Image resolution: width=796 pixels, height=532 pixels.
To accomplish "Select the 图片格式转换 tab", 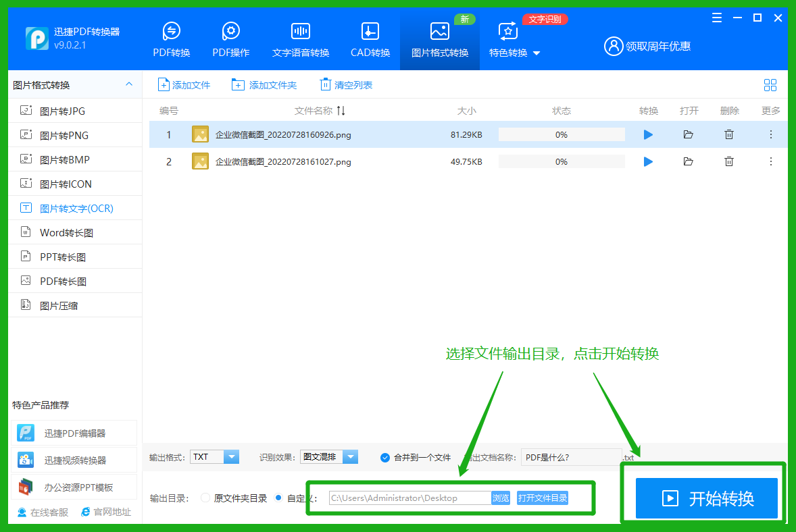I will pyautogui.click(x=440, y=40).
